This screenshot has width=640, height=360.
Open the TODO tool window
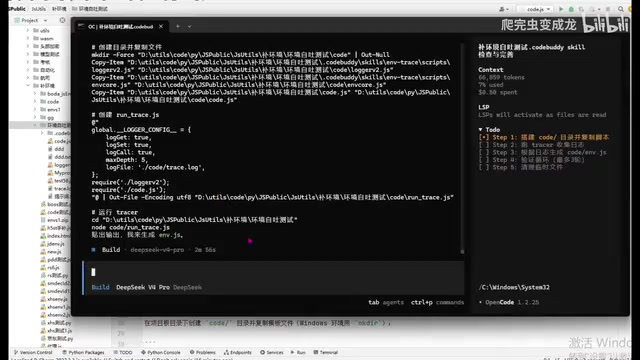123,352
